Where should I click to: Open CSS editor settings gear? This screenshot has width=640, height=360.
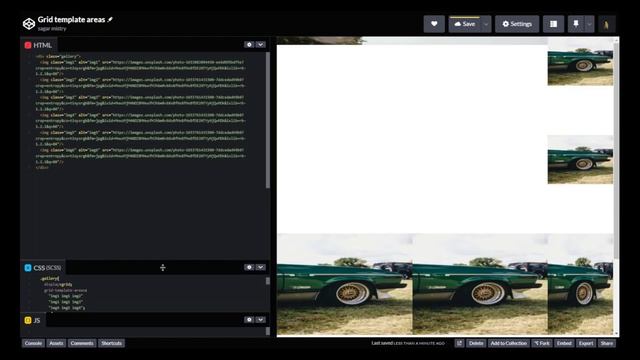tap(249, 267)
